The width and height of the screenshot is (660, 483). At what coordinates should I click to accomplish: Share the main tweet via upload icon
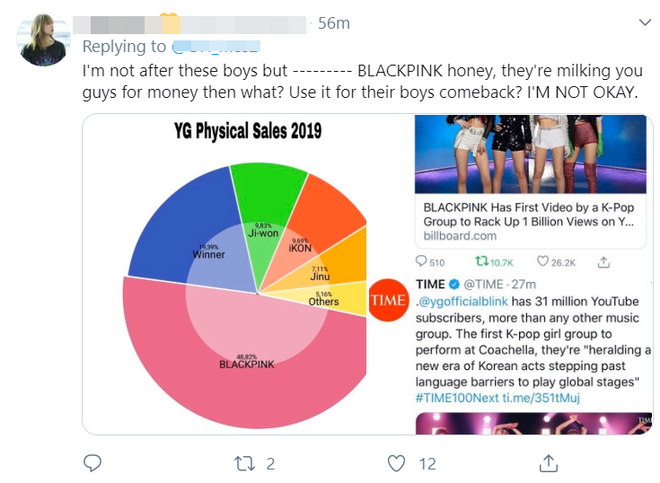tap(548, 463)
